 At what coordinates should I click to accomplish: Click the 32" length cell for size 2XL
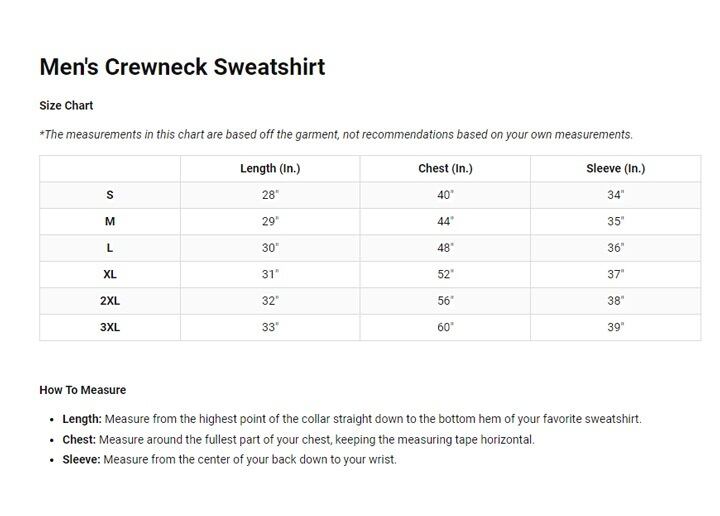tap(270, 300)
